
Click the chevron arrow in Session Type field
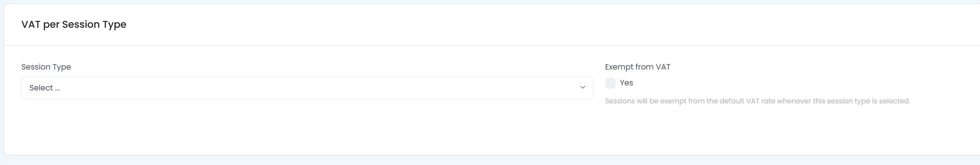[x=583, y=88]
